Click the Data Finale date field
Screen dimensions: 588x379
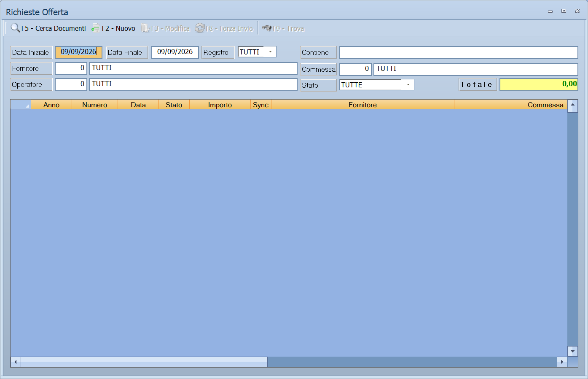tap(175, 52)
